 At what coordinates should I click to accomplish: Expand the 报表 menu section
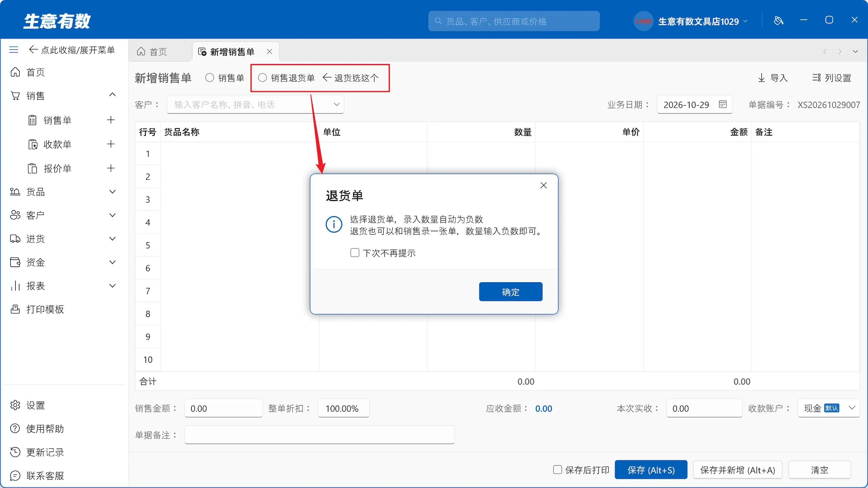[x=113, y=286]
